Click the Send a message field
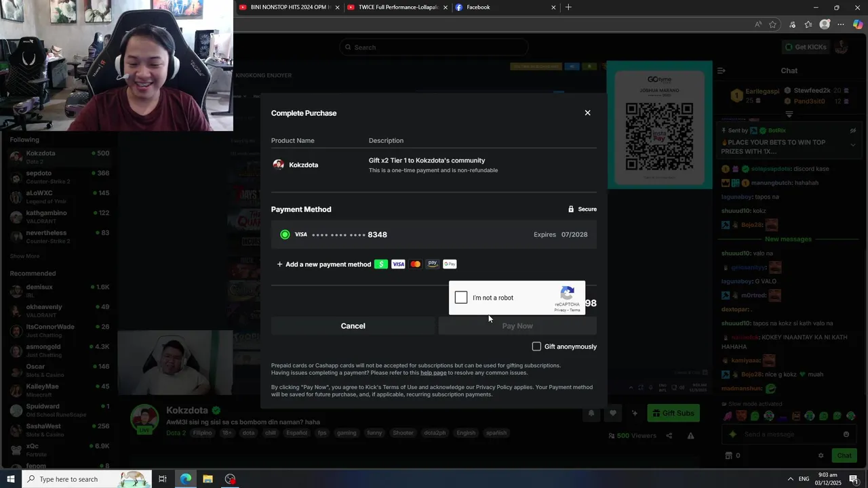 [x=790, y=434]
